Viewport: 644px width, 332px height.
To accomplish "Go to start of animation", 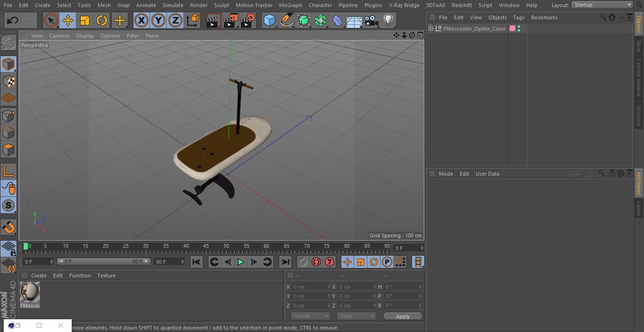I will pos(197,262).
